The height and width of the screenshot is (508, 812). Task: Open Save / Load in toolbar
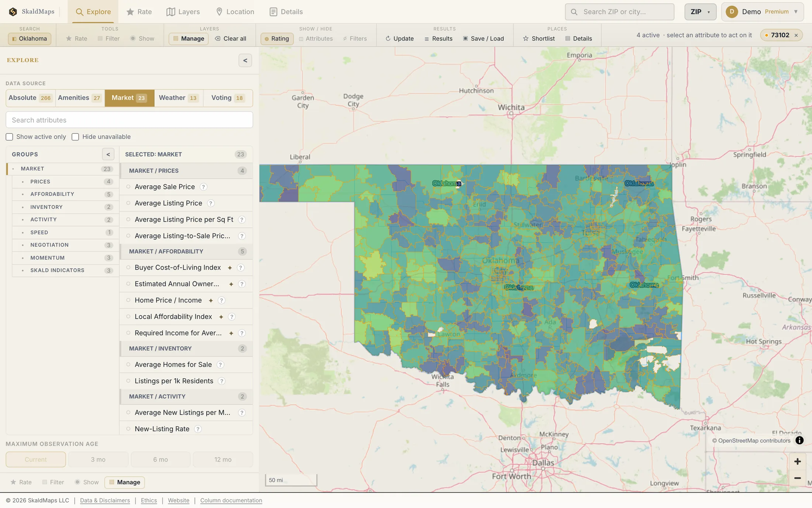pyautogui.click(x=483, y=38)
